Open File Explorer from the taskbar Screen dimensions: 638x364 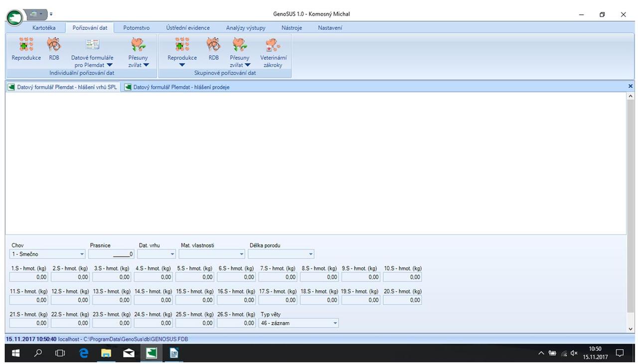click(x=106, y=353)
